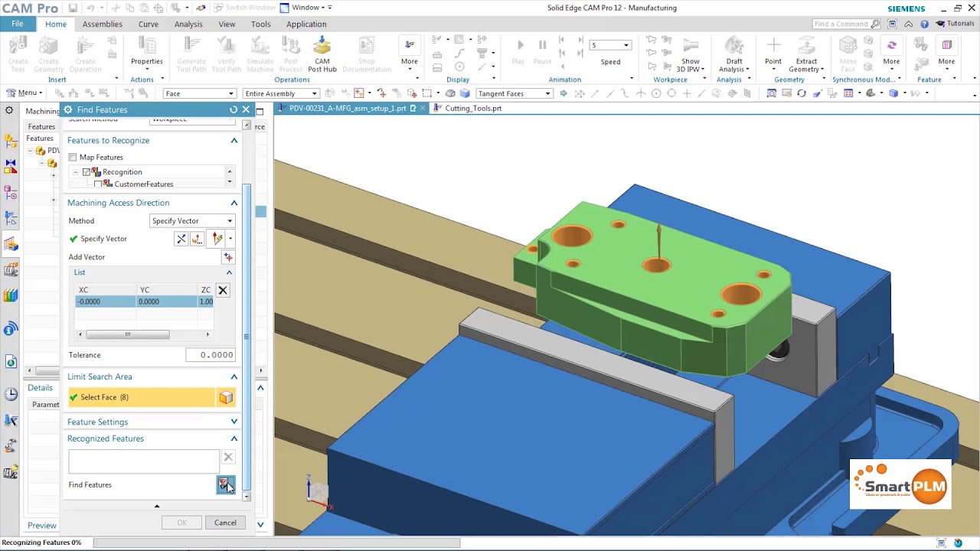Open the Tangent Faces dropdown
The height and width of the screenshot is (551, 980).
coord(514,93)
